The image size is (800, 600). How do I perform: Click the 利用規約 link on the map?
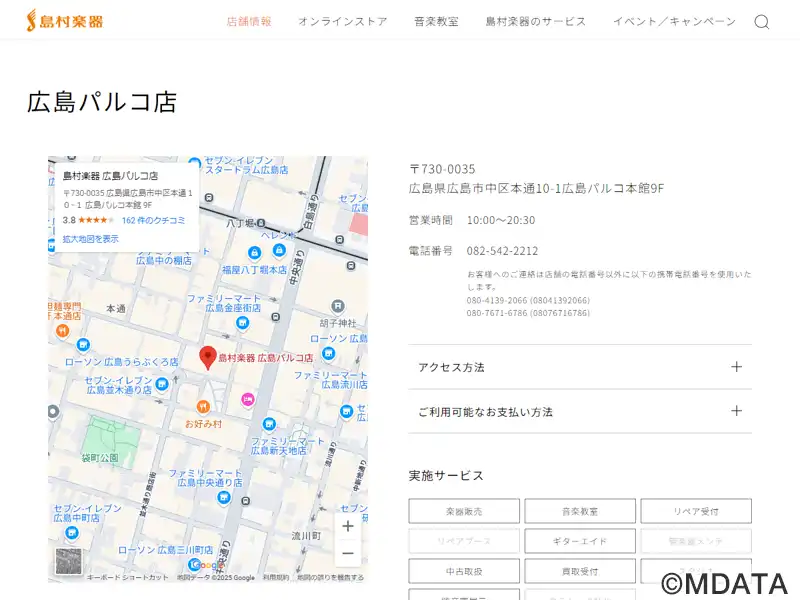click(x=276, y=578)
